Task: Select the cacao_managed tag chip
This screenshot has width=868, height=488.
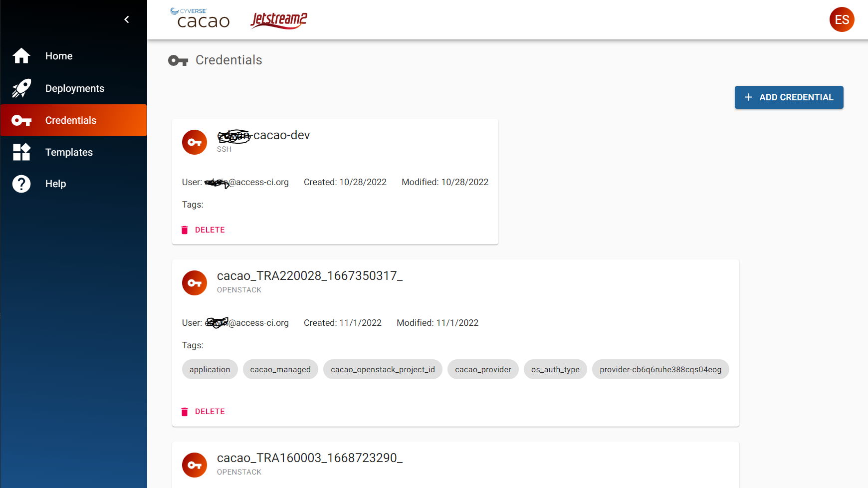Action: (280, 369)
